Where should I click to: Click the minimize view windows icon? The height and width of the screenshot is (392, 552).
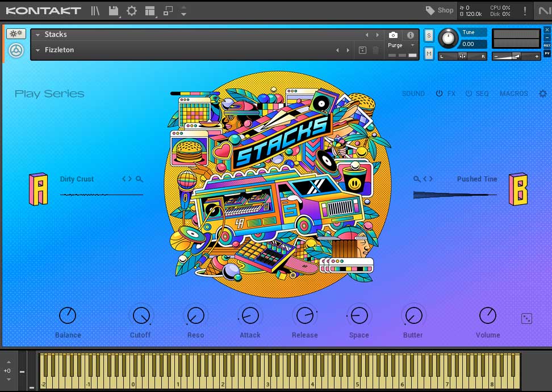click(x=168, y=11)
